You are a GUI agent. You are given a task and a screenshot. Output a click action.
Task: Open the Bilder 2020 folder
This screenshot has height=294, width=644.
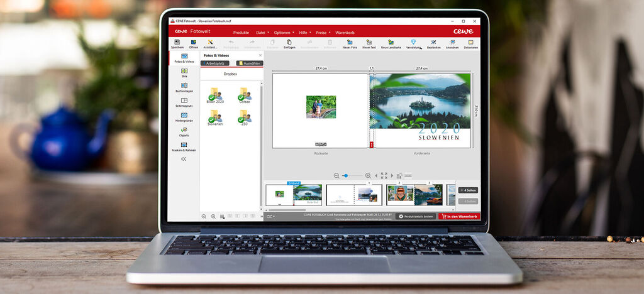[x=215, y=95]
